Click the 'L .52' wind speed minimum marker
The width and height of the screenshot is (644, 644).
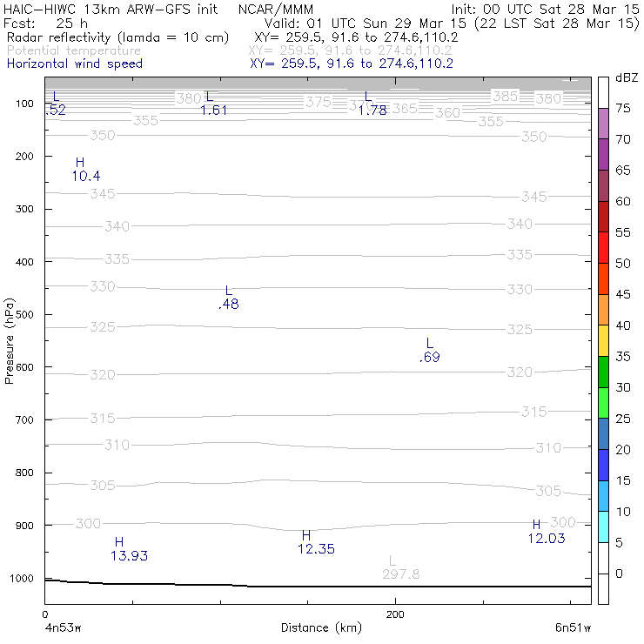tap(56, 103)
